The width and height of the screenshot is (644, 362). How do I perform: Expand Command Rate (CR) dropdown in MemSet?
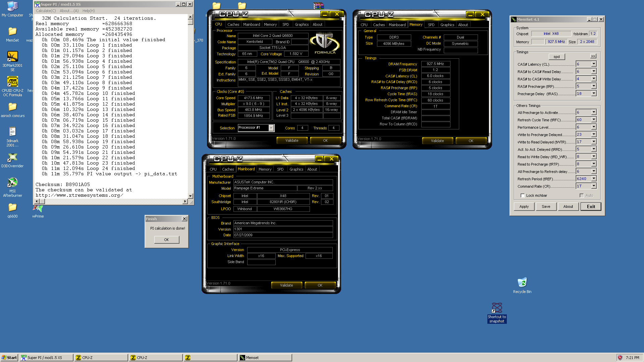tap(594, 186)
